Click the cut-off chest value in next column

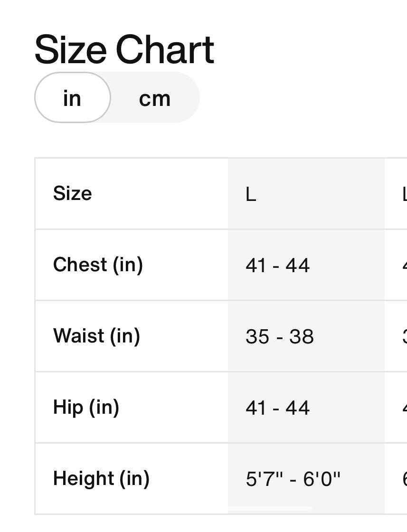(x=404, y=265)
